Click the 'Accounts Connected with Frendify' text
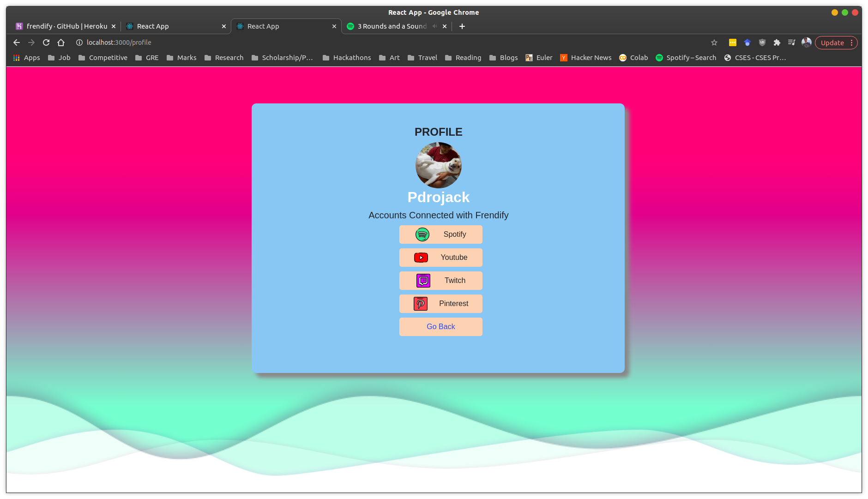The width and height of the screenshot is (868, 499). pyautogui.click(x=439, y=215)
